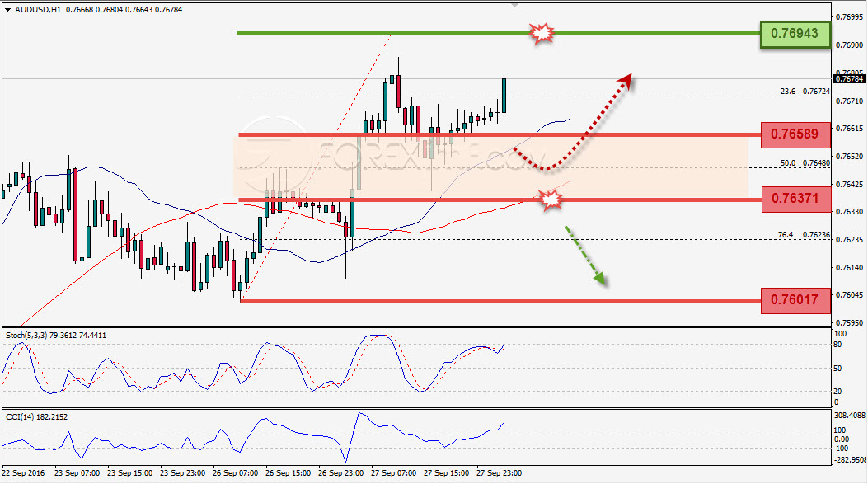Click the 0.76615 price scale value
This screenshot has width=868, height=484.
[x=850, y=128]
